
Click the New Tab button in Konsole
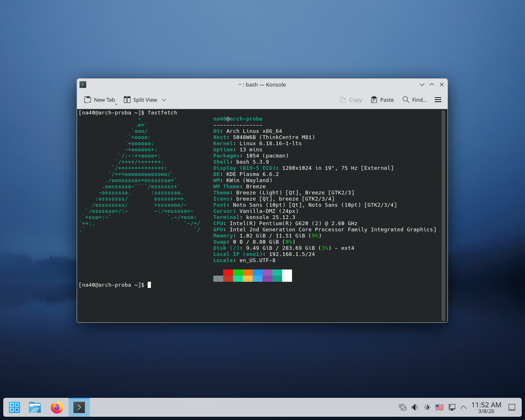pyautogui.click(x=100, y=100)
